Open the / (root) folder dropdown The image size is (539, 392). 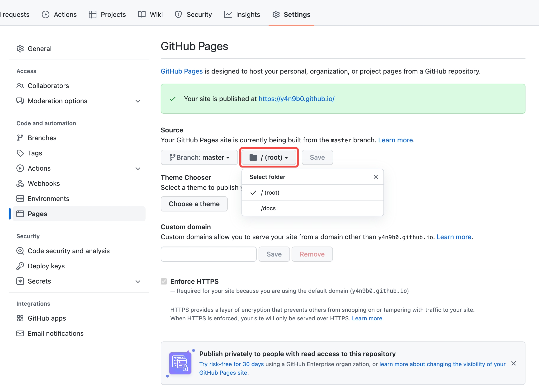(269, 157)
